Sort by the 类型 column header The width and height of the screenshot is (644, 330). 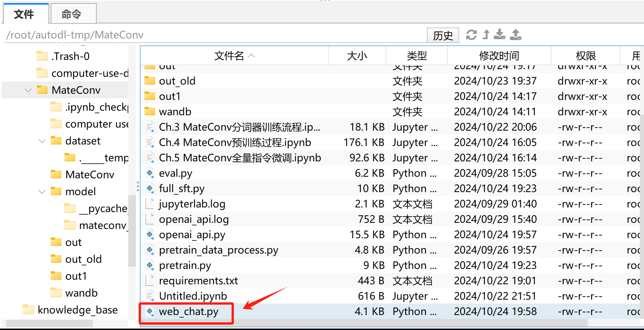417,56
